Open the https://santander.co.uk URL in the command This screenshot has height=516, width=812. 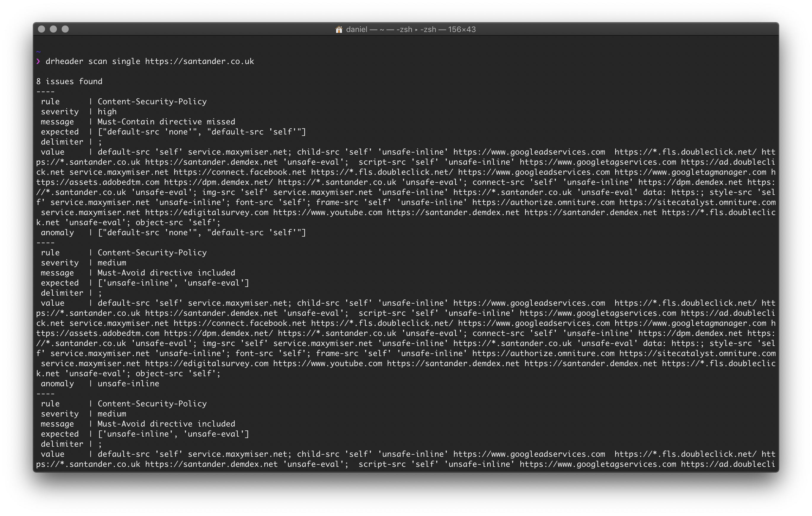199,61
